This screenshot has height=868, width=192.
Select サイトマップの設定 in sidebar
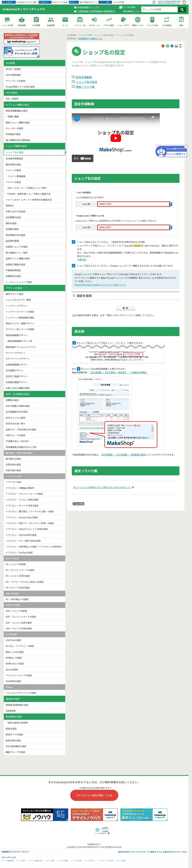[34, 81]
